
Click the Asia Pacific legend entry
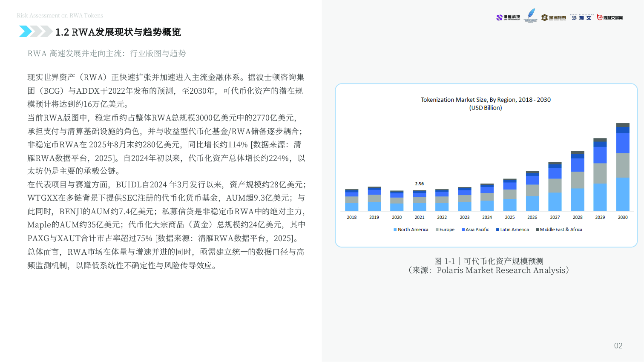click(475, 230)
